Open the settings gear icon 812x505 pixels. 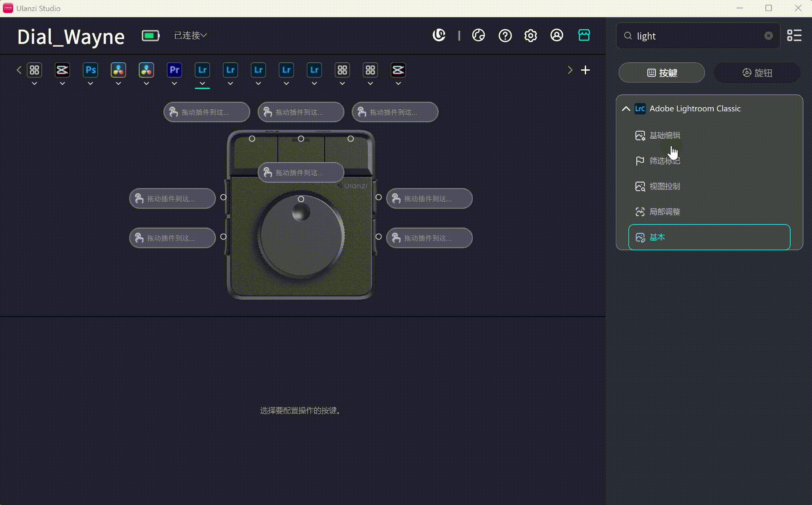531,36
